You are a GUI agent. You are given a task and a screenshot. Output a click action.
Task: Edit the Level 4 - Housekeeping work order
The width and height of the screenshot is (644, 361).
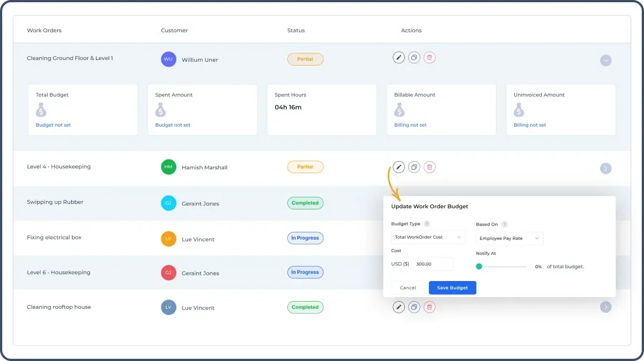(x=398, y=167)
